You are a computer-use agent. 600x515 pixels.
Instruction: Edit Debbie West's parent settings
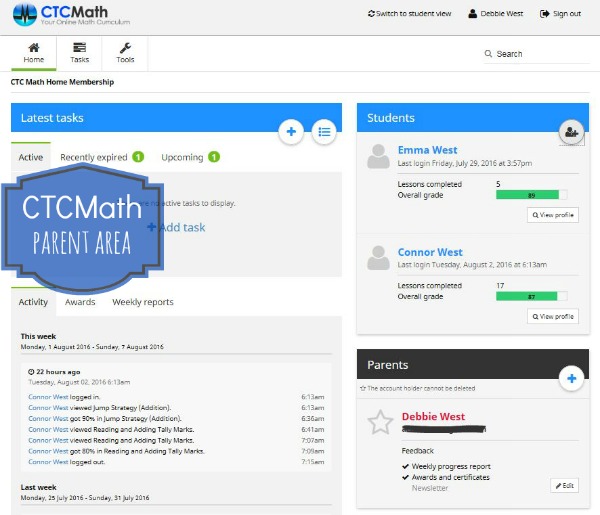click(x=564, y=486)
